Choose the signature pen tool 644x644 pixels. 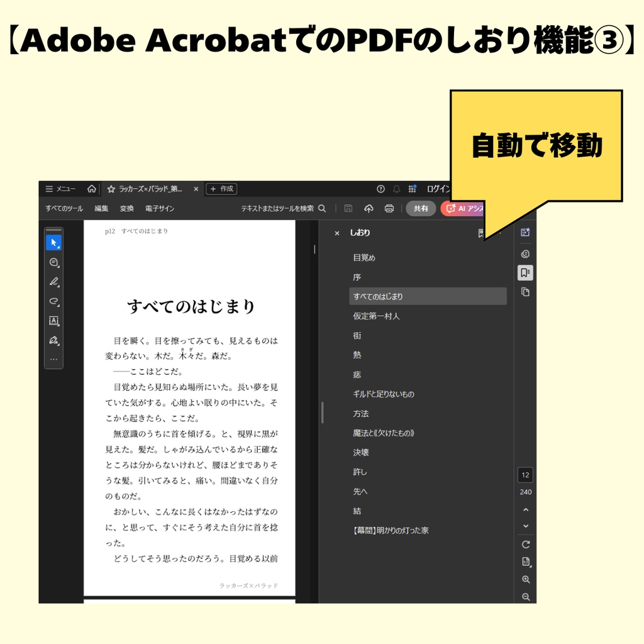[54, 340]
